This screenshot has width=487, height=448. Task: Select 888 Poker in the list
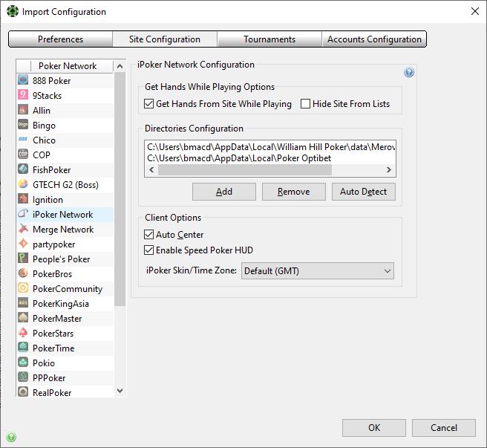coord(65,80)
